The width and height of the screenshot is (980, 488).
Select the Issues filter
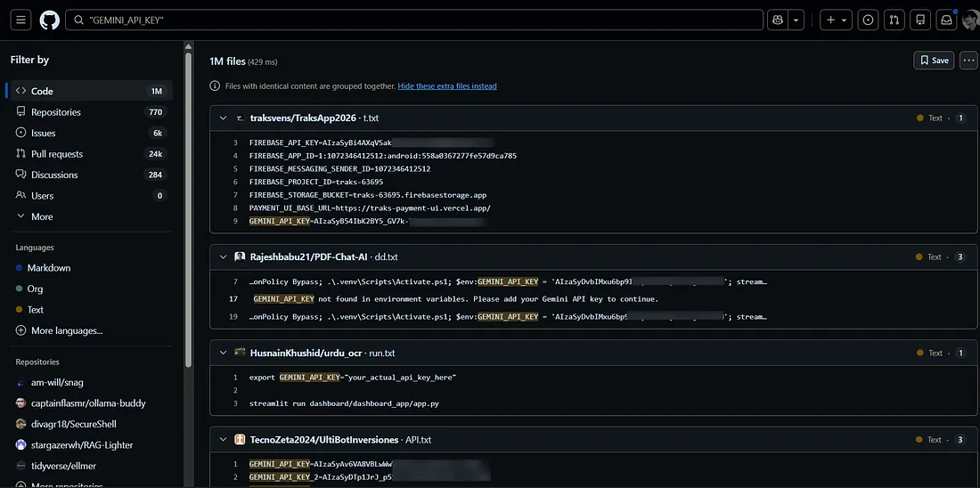point(91,133)
